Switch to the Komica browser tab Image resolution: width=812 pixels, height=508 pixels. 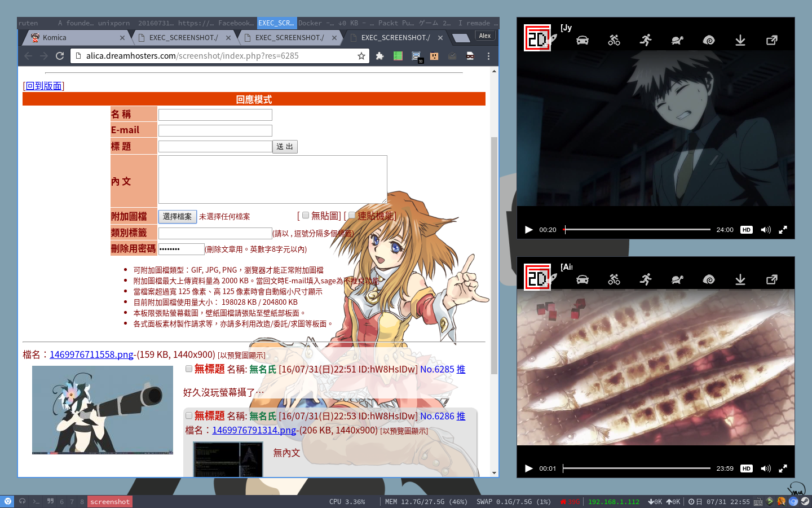click(73, 38)
